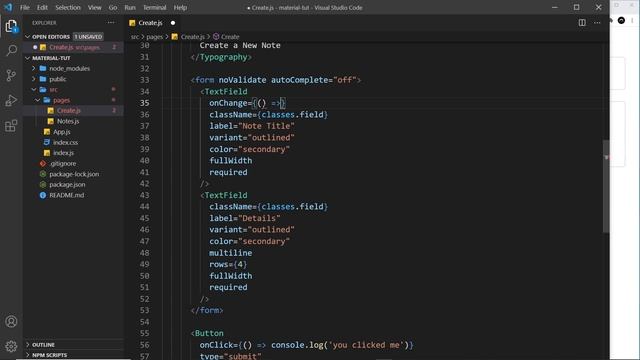Image resolution: width=640 pixels, height=360 pixels.
Task: Expand the Outline section
Action: (x=28, y=345)
